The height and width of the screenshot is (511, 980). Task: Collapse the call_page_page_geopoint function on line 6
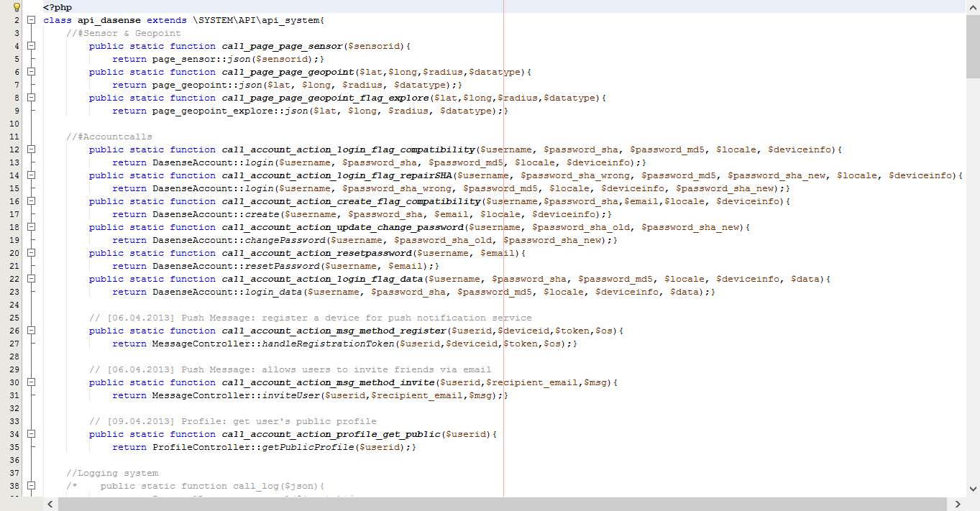click(x=31, y=72)
